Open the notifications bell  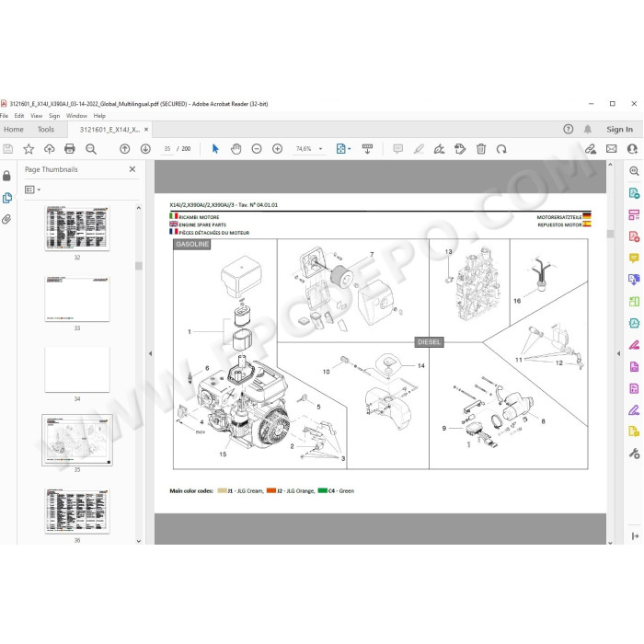[588, 130]
